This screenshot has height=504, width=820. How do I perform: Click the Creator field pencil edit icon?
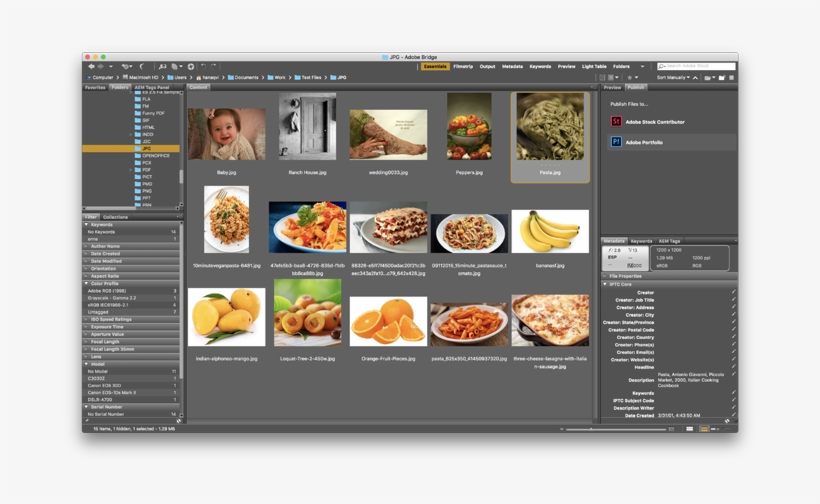point(733,292)
